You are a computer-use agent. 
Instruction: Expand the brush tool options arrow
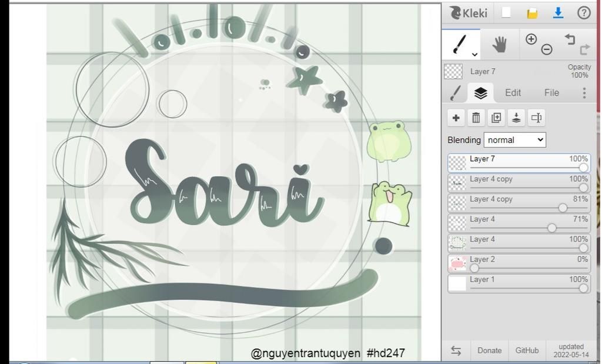point(475,55)
